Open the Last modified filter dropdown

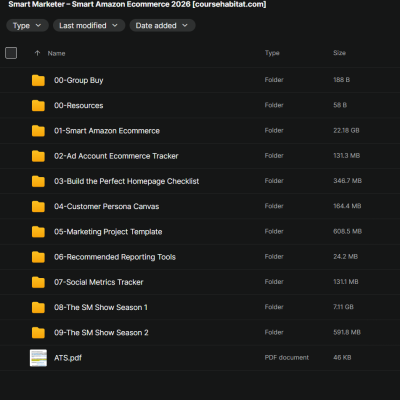[89, 26]
